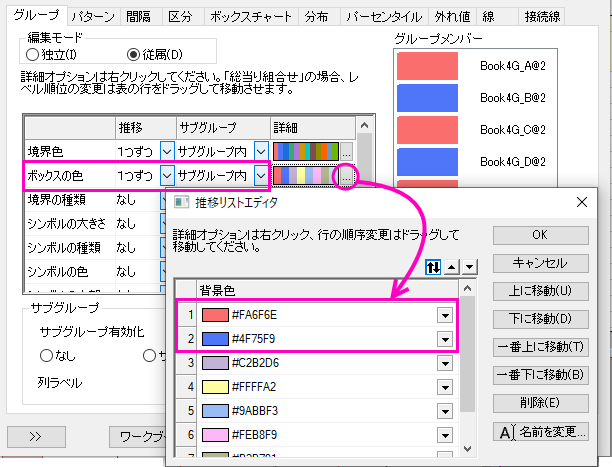This screenshot has width=612, height=467.
Task: Click the 背景色 column header
Action: pos(327,290)
